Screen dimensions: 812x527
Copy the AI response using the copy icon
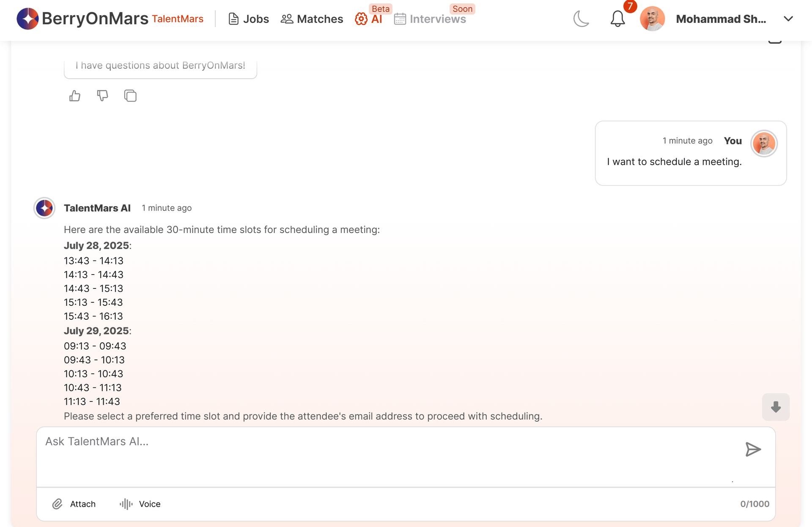coord(130,96)
